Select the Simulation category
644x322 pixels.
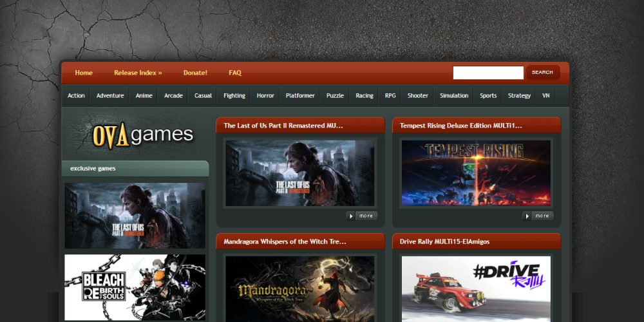pyautogui.click(x=454, y=96)
